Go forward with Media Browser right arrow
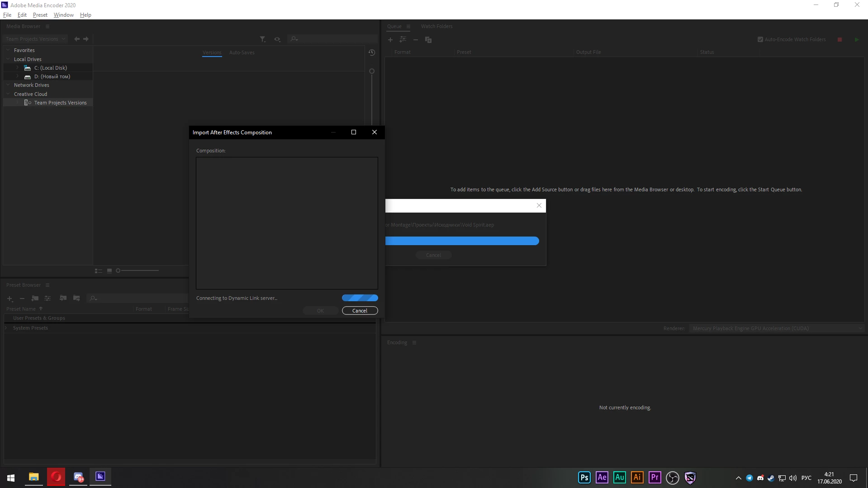 [x=86, y=39]
